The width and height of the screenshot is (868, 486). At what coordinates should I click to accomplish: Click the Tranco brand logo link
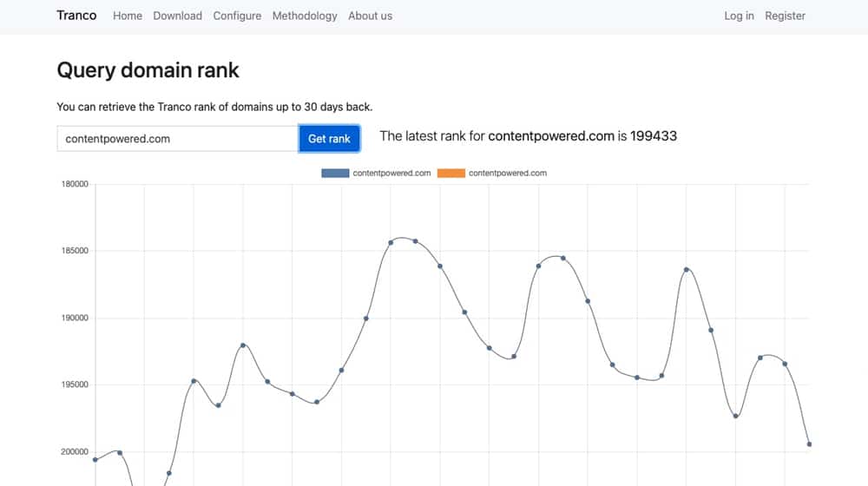(x=76, y=16)
